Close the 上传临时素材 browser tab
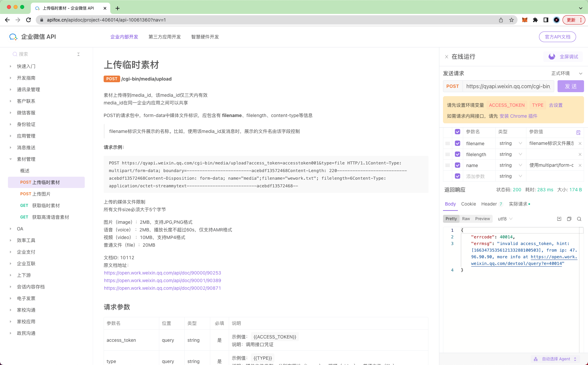This screenshot has width=588, height=365. pos(105,8)
